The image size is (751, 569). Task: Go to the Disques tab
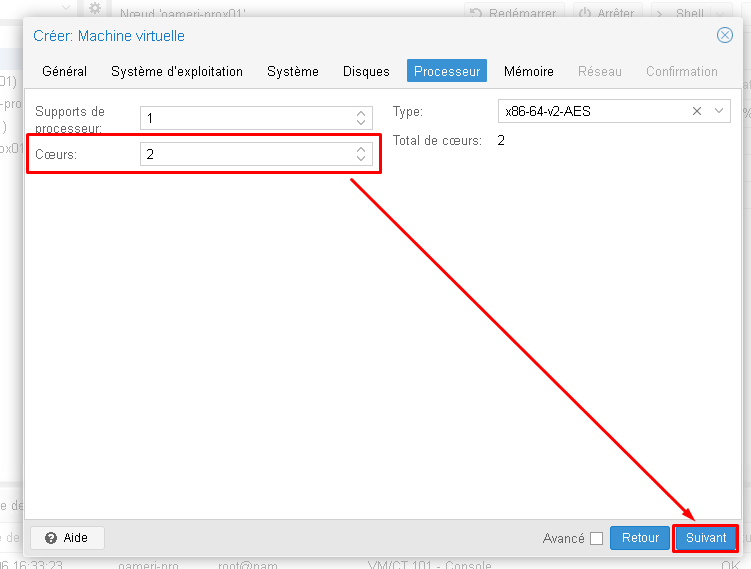click(x=366, y=71)
